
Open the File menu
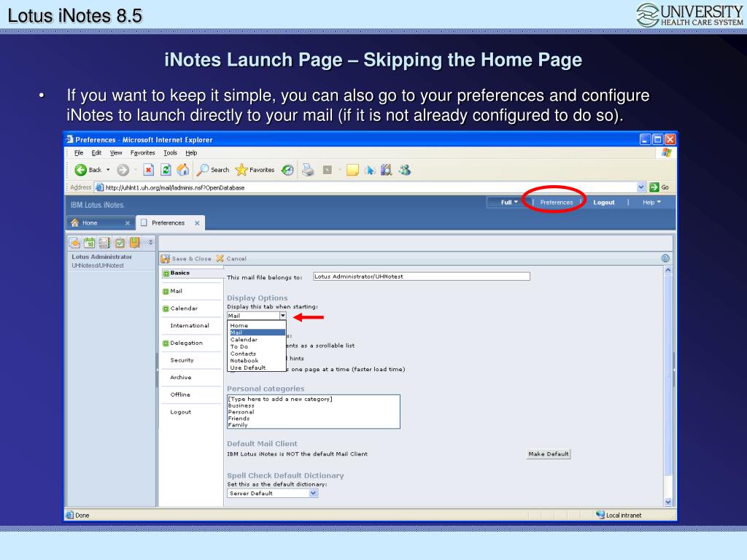point(79,153)
